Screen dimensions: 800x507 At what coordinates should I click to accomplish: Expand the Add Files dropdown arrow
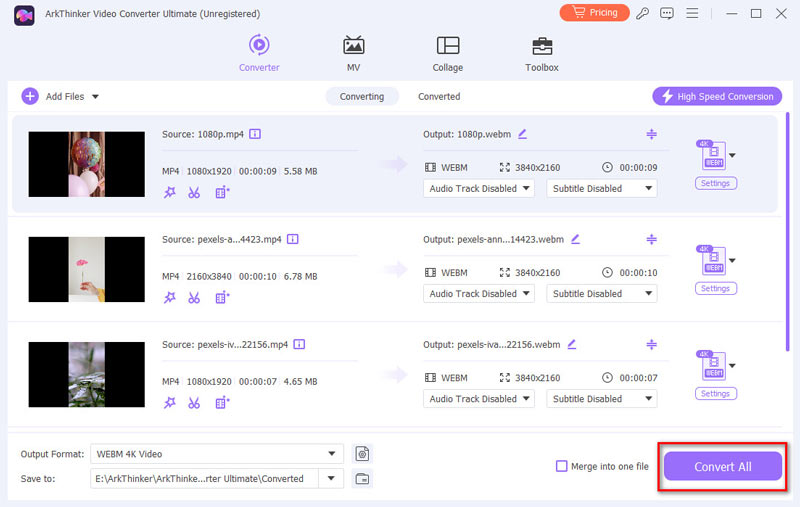click(x=95, y=96)
